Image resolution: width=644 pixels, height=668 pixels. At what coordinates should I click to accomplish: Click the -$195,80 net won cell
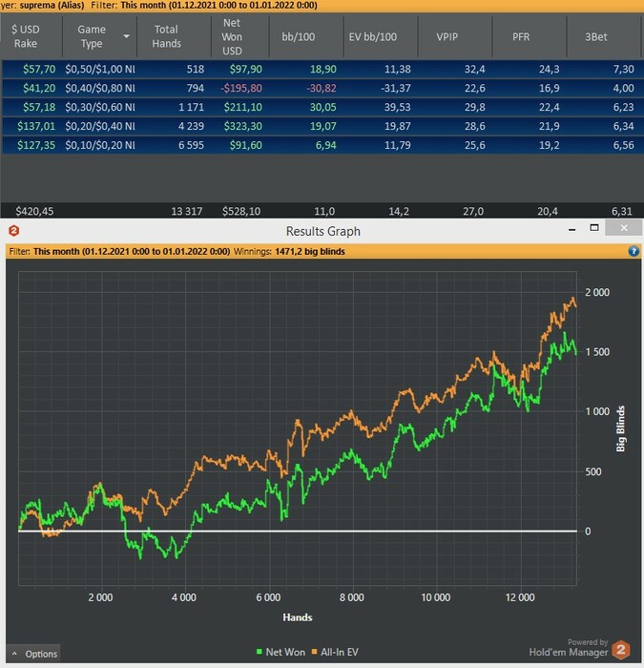(x=241, y=88)
